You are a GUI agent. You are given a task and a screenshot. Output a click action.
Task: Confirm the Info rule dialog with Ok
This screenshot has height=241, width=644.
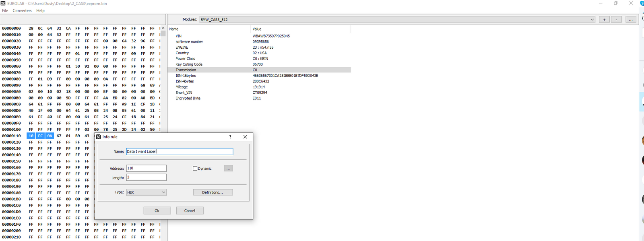point(157,210)
